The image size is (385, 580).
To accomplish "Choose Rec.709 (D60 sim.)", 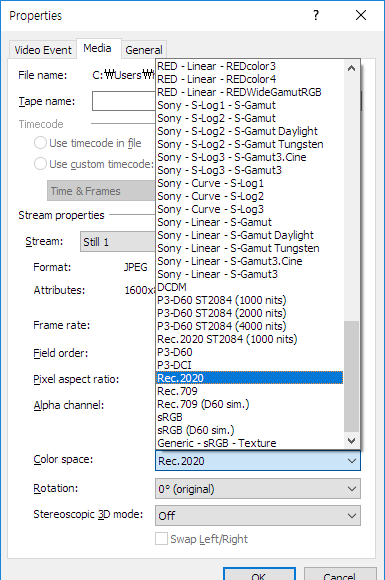I will (250, 404).
